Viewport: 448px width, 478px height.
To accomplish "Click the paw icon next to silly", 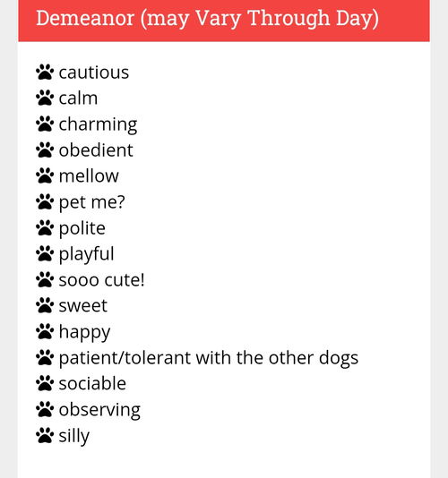I will 45,435.
